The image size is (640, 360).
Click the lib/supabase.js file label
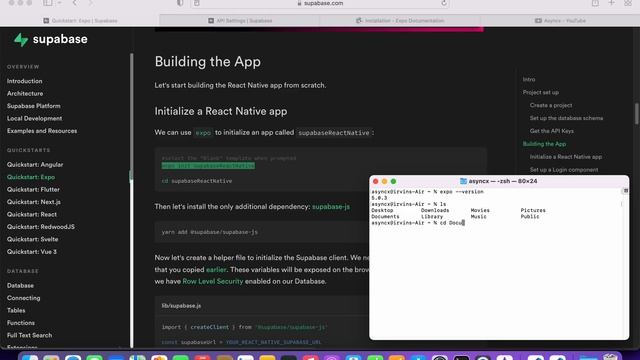tap(181, 306)
